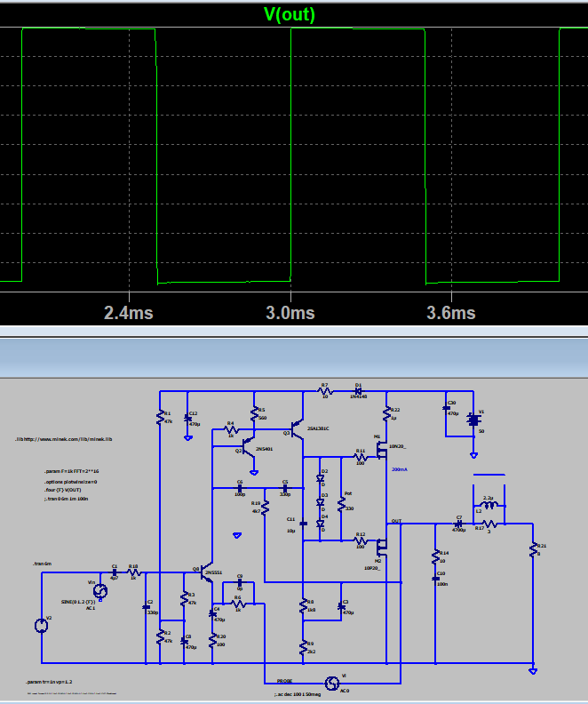
Task: Select inductor L2 2.2µ
Action: (x=489, y=505)
